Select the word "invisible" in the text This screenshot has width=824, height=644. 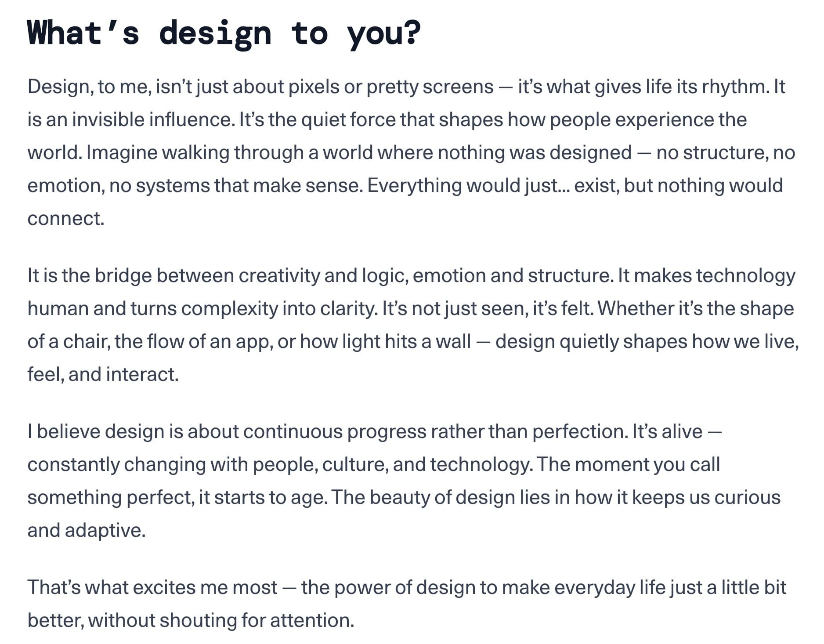coord(108,120)
